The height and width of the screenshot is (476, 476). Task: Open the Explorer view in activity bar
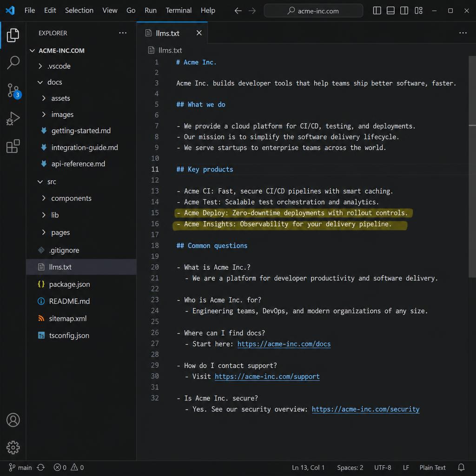click(13, 35)
